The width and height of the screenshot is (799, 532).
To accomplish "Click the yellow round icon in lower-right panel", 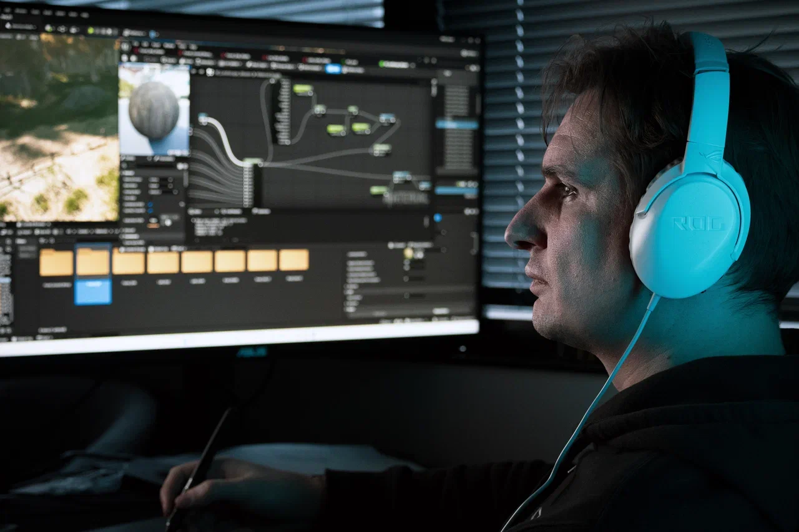I will pyautogui.click(x=408, y=253).
